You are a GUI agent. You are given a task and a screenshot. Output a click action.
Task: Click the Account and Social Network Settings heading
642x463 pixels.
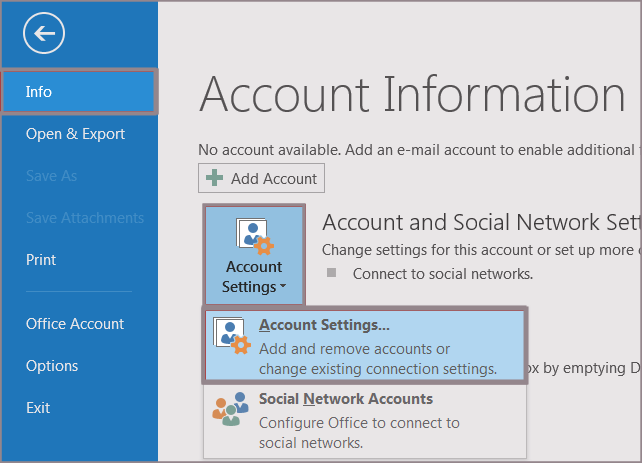coord(480,222)
